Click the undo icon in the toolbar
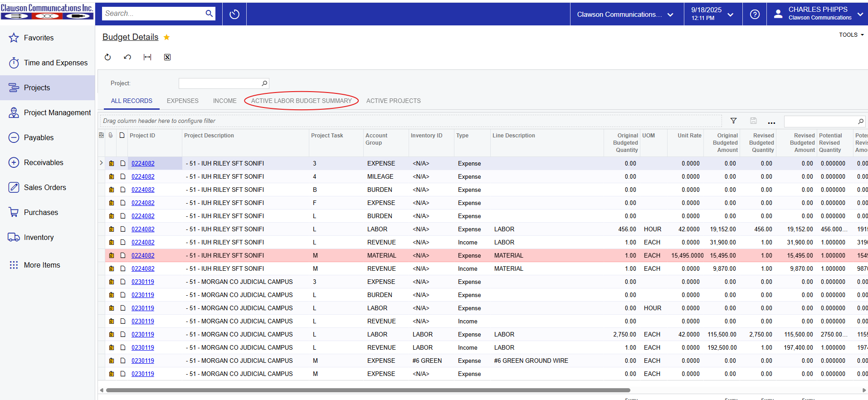Image resolution: width=868 pixels, height=400 pixels. (127, 57)
